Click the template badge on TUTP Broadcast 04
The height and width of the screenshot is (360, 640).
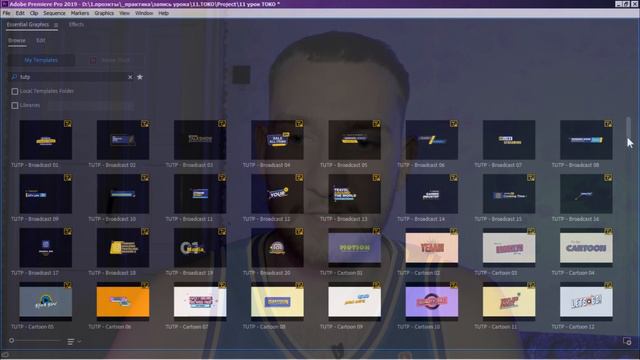(x=299, y=124)
